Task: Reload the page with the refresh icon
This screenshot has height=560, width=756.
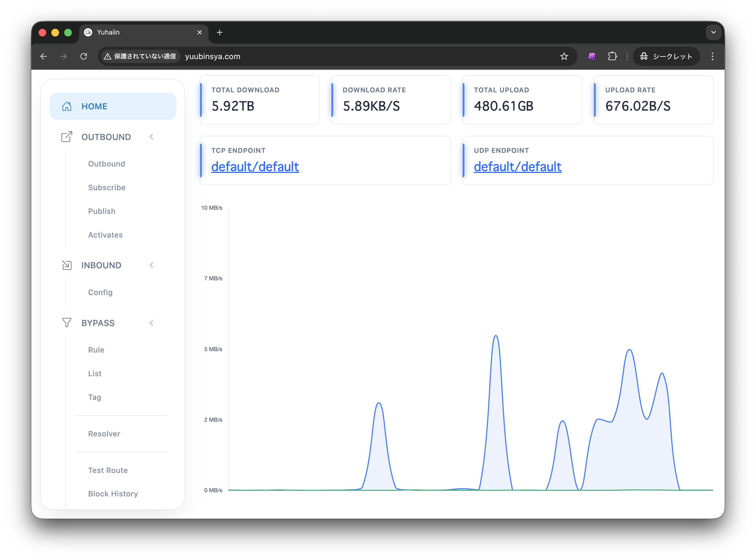Action: (84, 56)
